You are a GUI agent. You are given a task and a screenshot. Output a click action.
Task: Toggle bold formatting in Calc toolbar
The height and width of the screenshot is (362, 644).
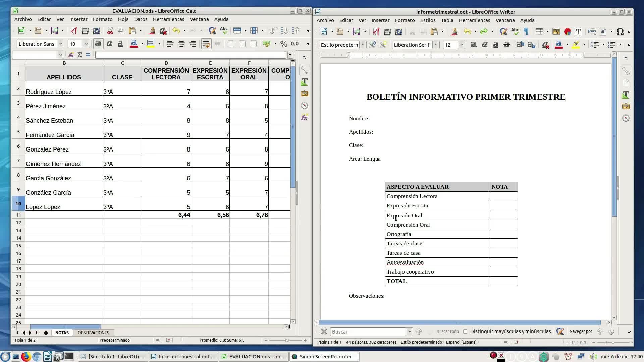[98, 44]
